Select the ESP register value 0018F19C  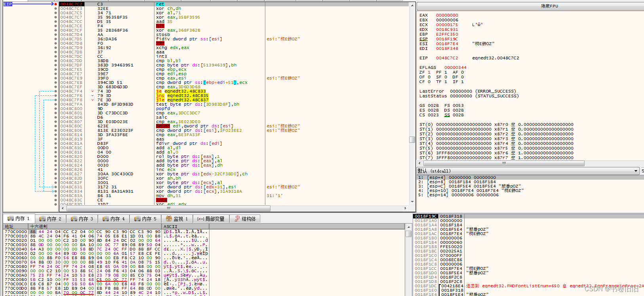click(x=447, y=39)
